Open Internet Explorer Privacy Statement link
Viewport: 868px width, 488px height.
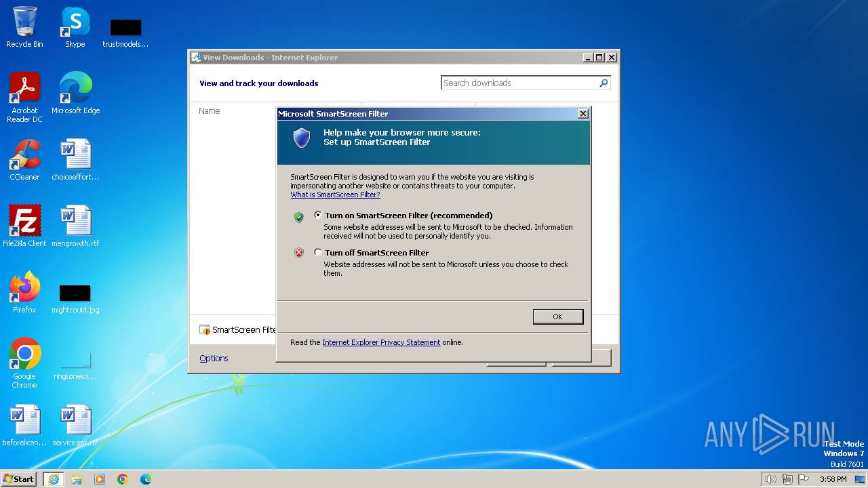(381, 342)
